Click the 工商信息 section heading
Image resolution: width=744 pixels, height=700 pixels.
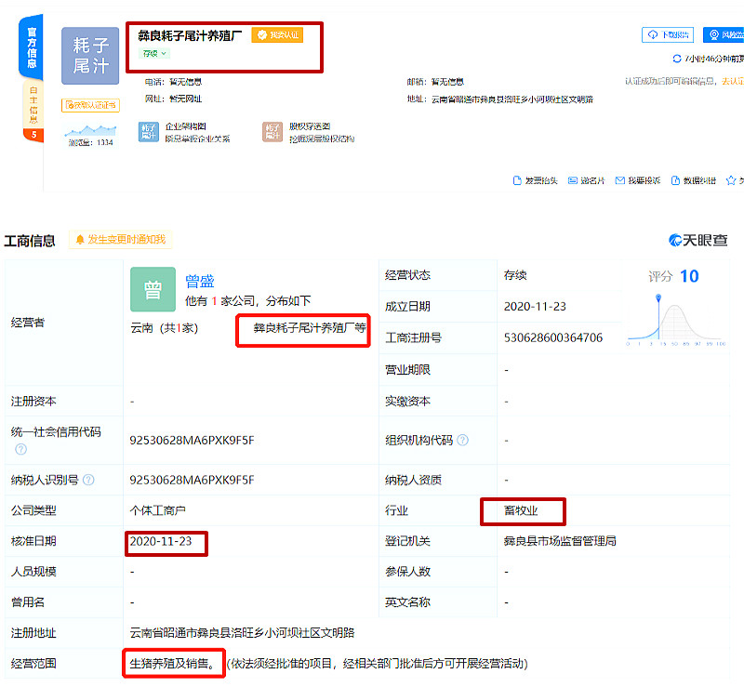[30, 241]
